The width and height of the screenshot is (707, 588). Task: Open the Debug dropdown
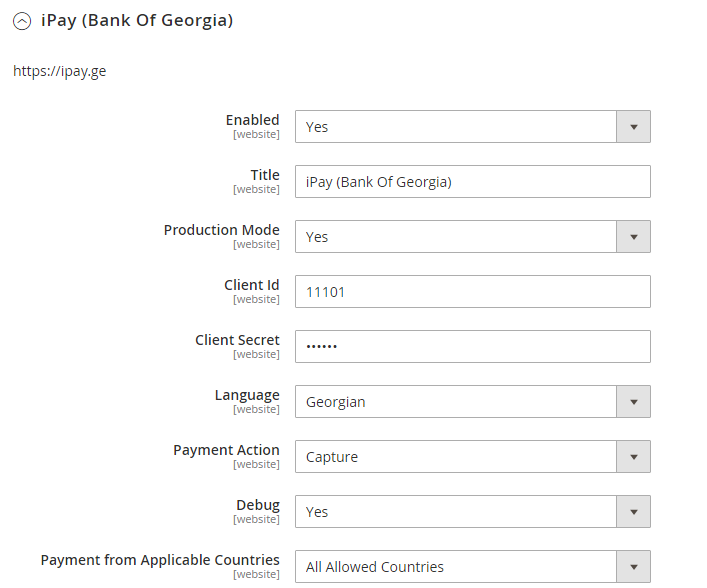(x=456, y=512)
